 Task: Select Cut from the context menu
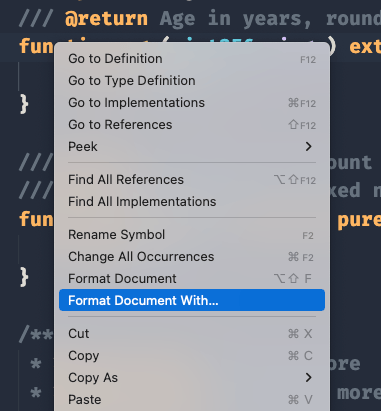point(192,334)
